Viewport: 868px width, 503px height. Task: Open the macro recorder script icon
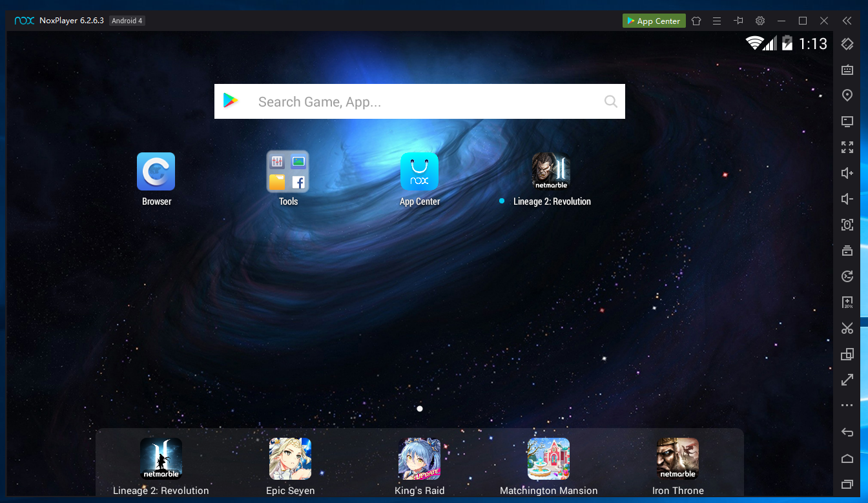847,276
